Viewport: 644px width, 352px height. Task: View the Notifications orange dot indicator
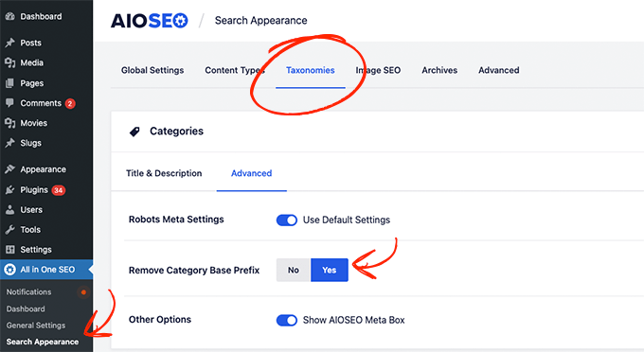(83, 292)
